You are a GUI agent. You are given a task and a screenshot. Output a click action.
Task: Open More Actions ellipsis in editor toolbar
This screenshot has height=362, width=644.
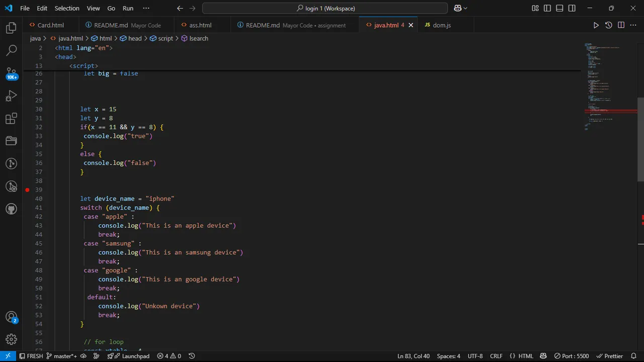633,25
